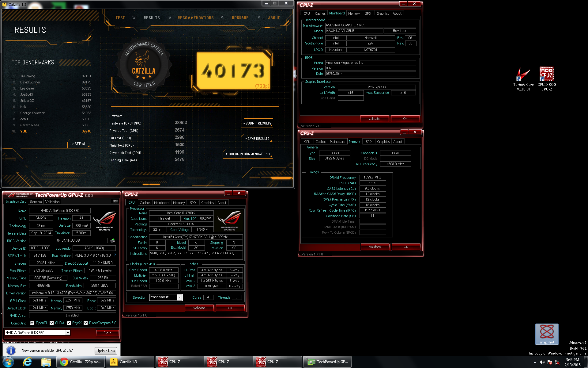The width and height of the screenshot is (588, 368).
Task: Toggle the PhysX checkbox
Action: click(69, 323)
